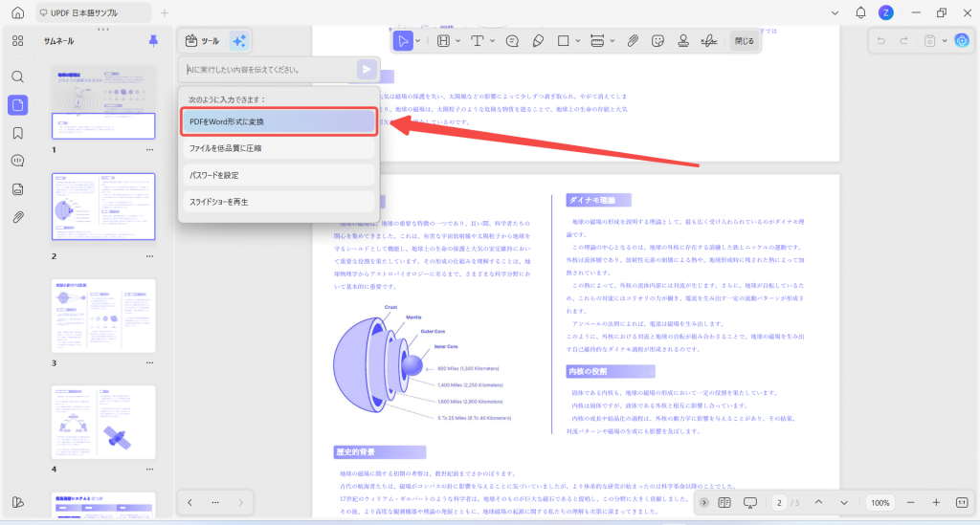Go to previous in bottom panel navigation
Screen dimensions: 980x525
pyautogui.click(x=190, y=502)
